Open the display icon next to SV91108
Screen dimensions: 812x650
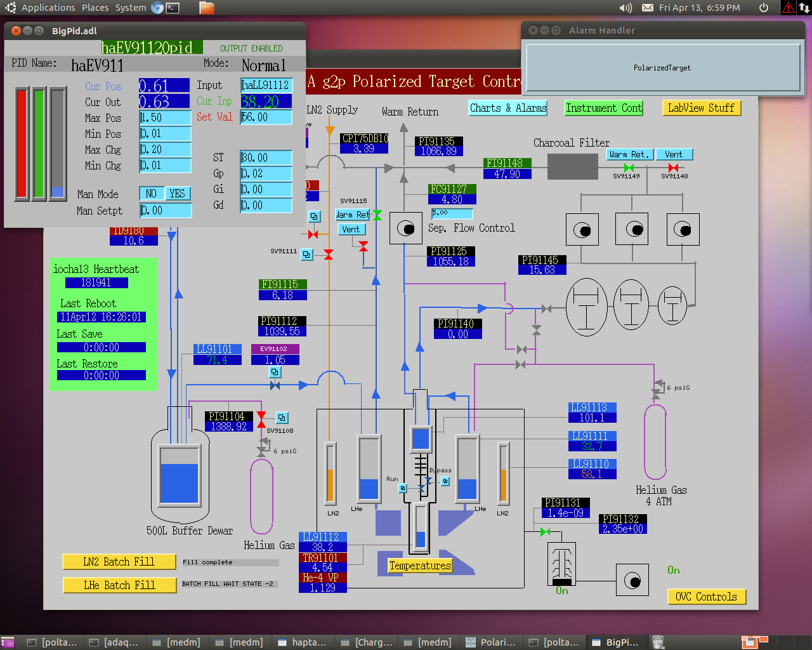(282, 418)
